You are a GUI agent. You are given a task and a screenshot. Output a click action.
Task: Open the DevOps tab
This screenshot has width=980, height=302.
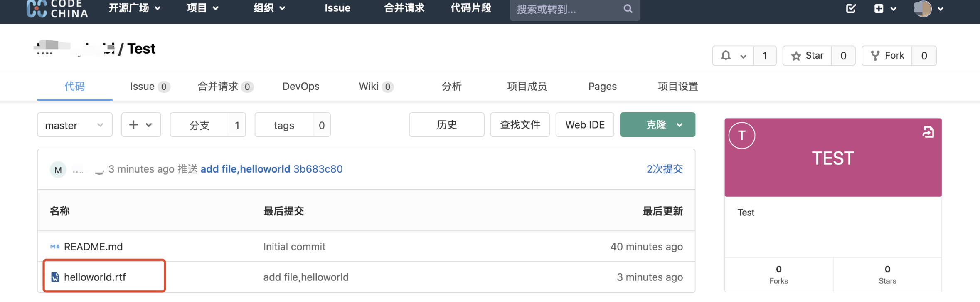click(x=301, y=87)
